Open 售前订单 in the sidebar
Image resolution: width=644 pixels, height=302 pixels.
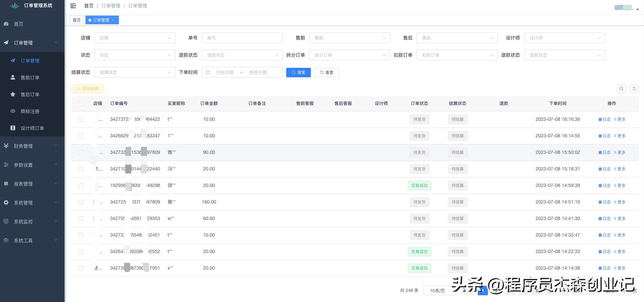pyautogui.click(x=32, y=78)
